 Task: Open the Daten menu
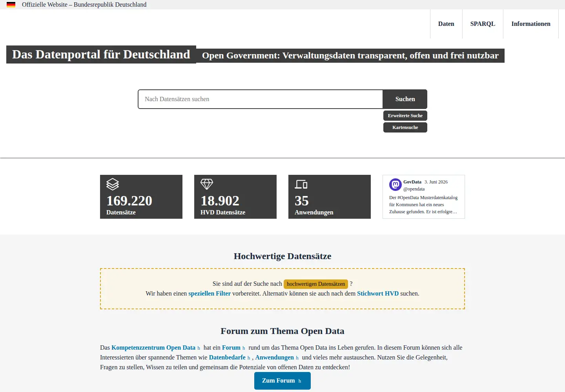[x=446, y=24]
